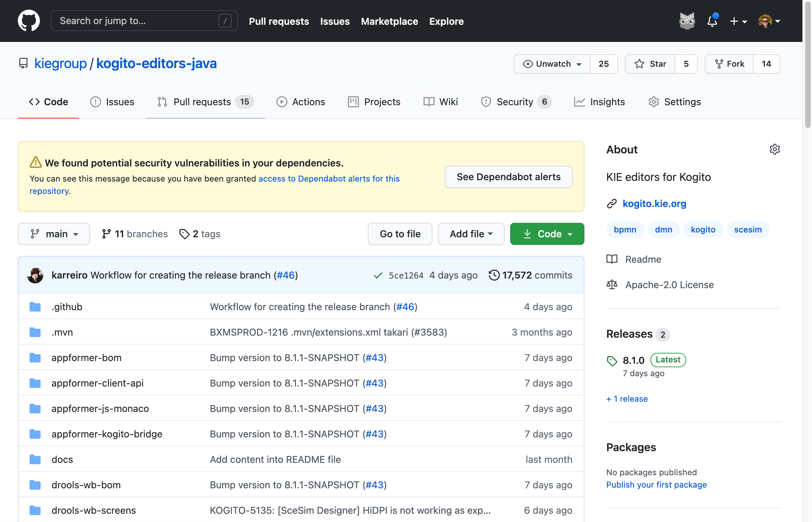
Task: Toggle Unwatch for this repository
Action: 552,64
